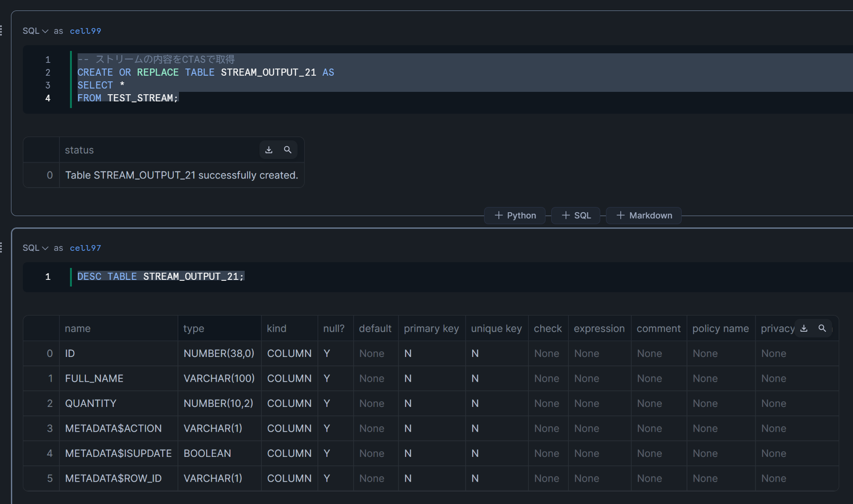
Task: Select the kind cell for QUANTITY row
Action: 289,404
